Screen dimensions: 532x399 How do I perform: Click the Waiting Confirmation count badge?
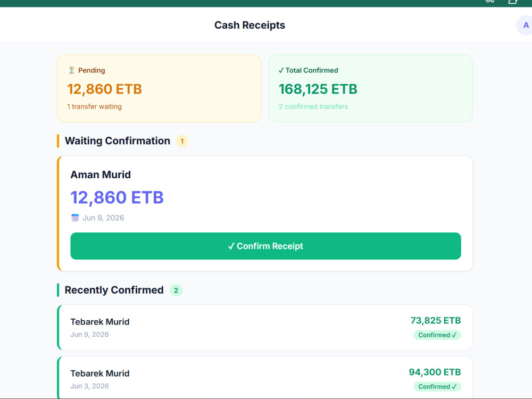click(182, 141)
